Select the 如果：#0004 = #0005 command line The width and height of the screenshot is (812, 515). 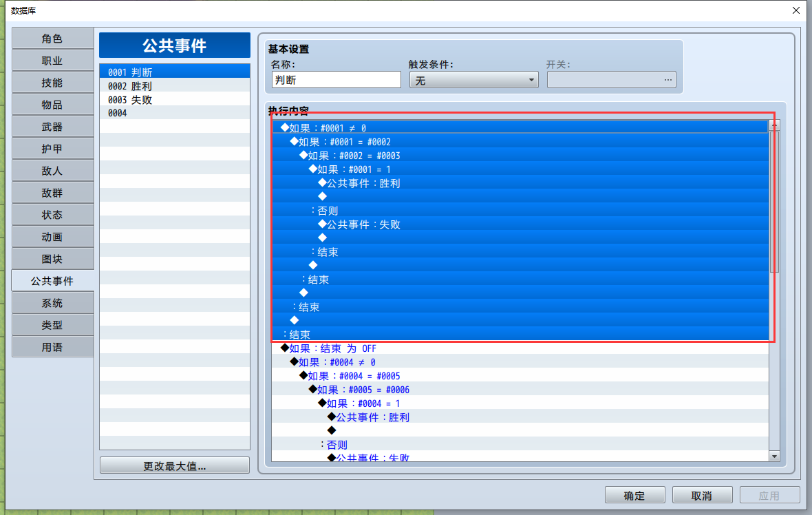point(520,376)
